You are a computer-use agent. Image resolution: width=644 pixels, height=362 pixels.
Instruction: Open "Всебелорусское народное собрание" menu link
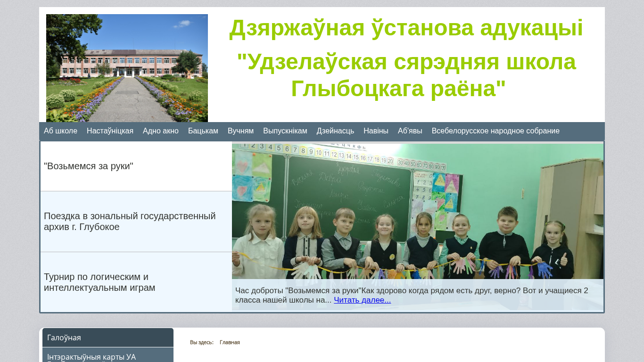495,131
